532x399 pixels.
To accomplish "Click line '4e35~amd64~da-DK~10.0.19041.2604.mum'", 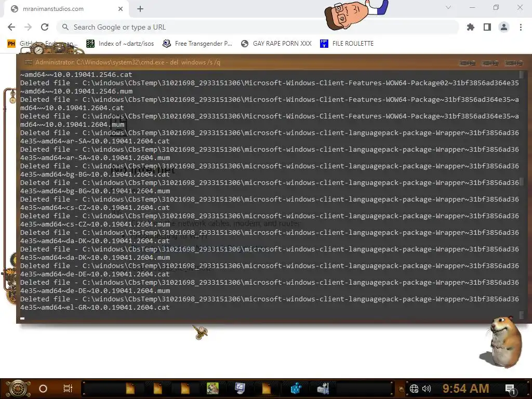I will pyautogui.click(x=95, y=258).
